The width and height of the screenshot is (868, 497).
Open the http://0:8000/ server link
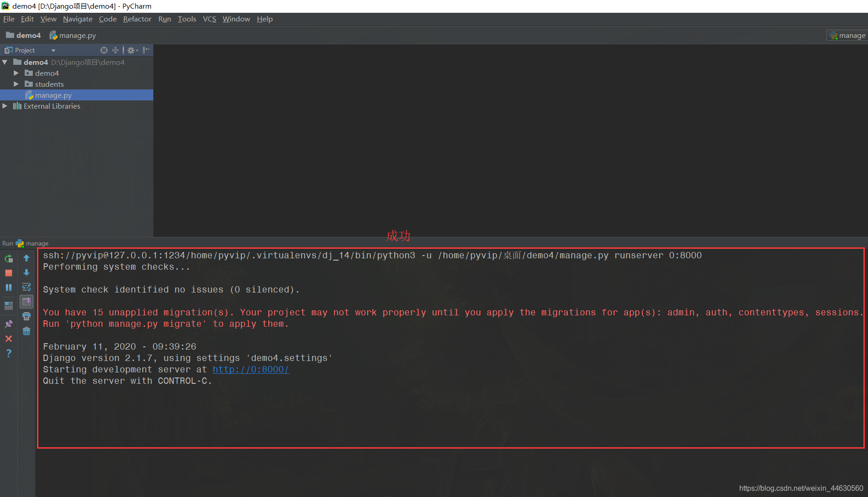(251, 369)
